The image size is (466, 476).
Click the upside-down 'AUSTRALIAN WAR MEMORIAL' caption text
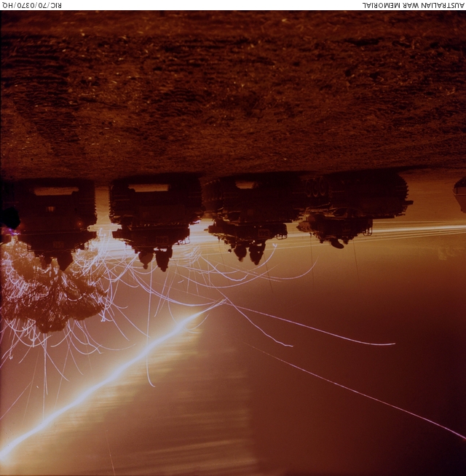point(413,5)
